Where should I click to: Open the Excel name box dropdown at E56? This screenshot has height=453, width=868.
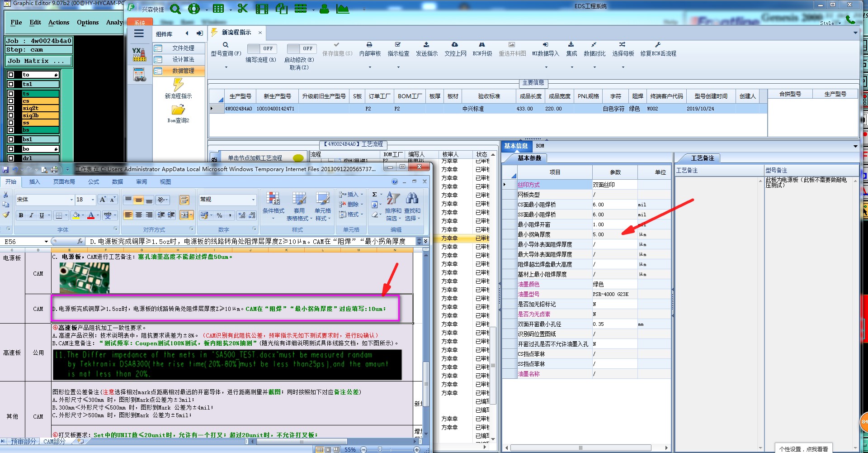pos(46,242)
